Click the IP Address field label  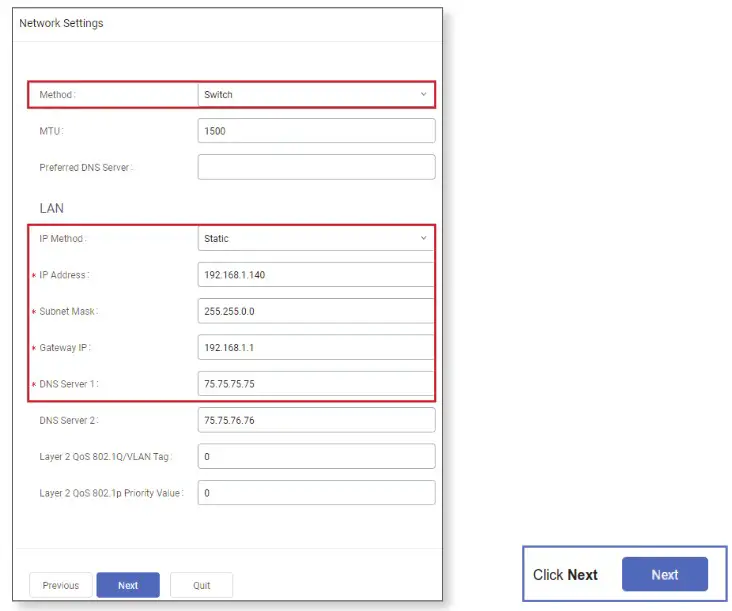[63, 275]
